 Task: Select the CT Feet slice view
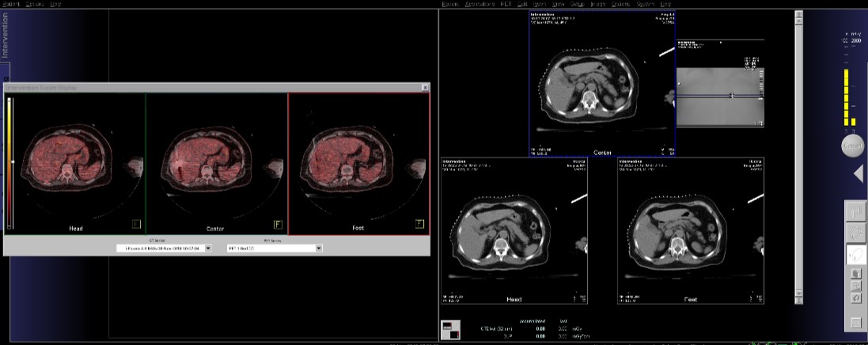691,230
